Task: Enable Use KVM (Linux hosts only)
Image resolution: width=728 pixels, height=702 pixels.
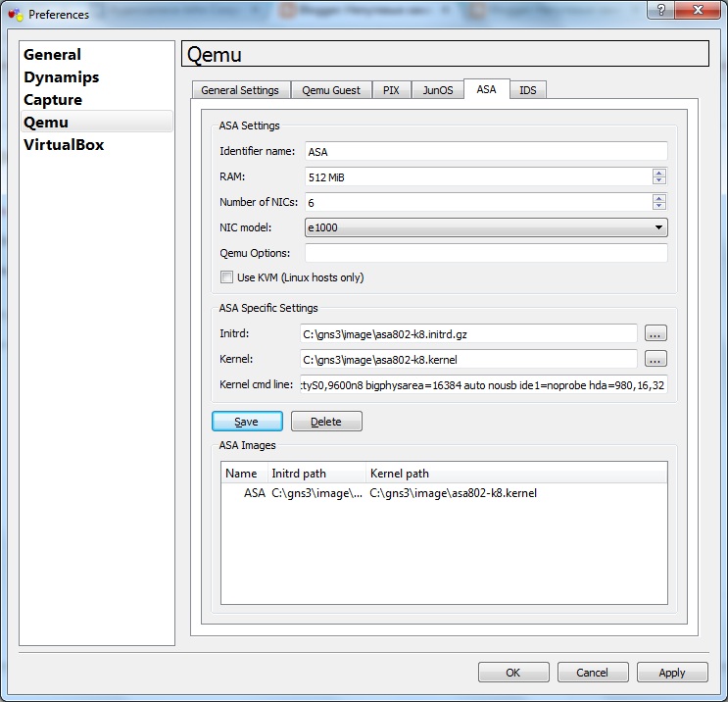Action: [x=226, y=277]
